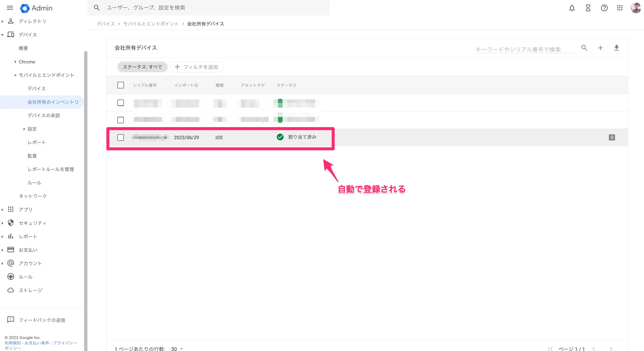
Task: Open 利用規約 footer link
Action: coord(13,343)
